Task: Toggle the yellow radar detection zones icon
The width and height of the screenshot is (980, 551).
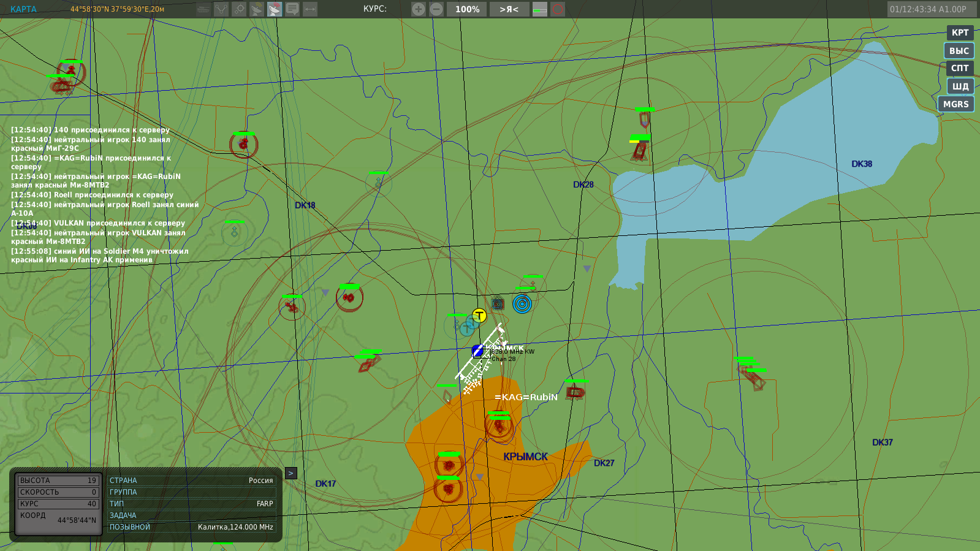Action: (x=257, y=9)
